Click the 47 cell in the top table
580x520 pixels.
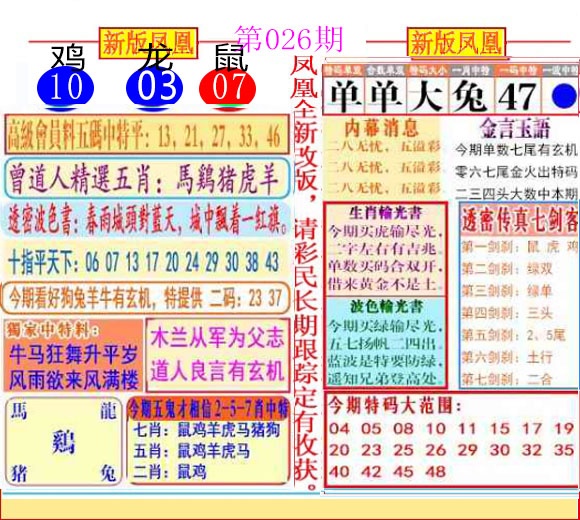517,96
